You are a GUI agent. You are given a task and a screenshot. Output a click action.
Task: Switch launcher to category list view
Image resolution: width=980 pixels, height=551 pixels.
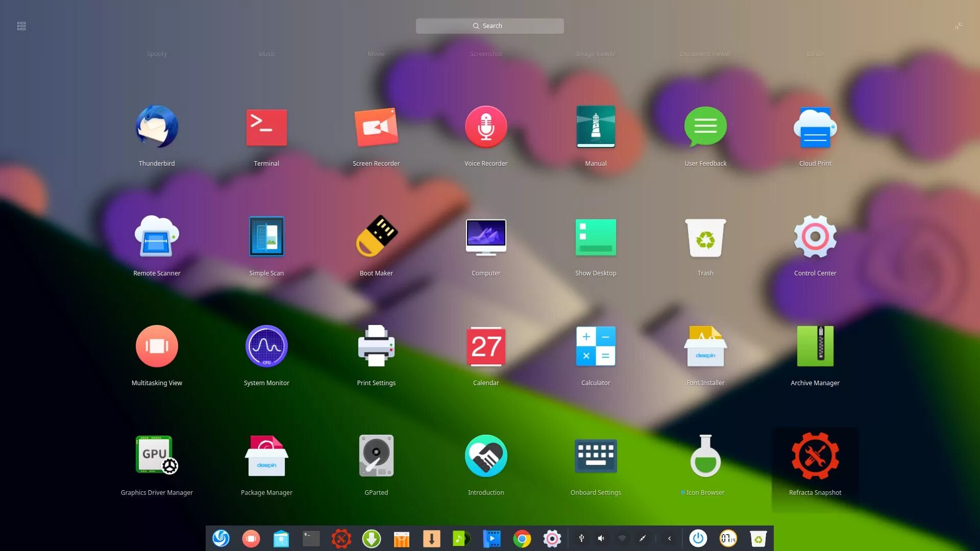click(x=21, y=26)
